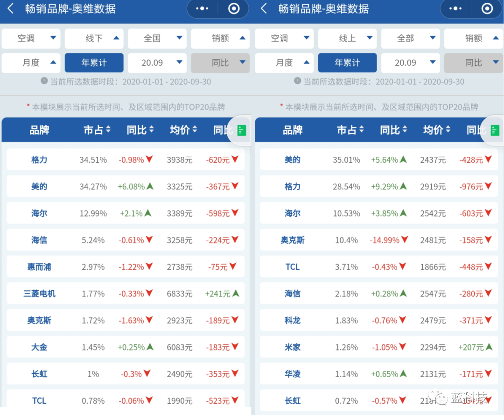The image size is (504, 420).
Task: Tap the circle close icon, left panel
Action: [x=234, y=9]
